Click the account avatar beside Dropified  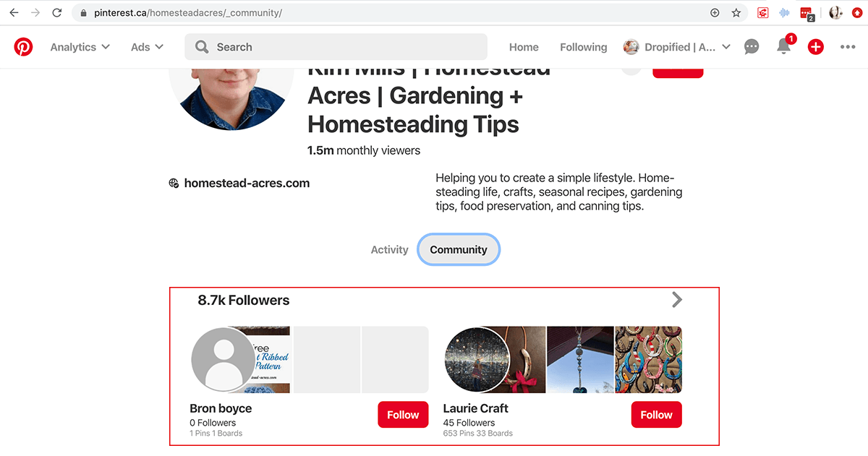631,47
